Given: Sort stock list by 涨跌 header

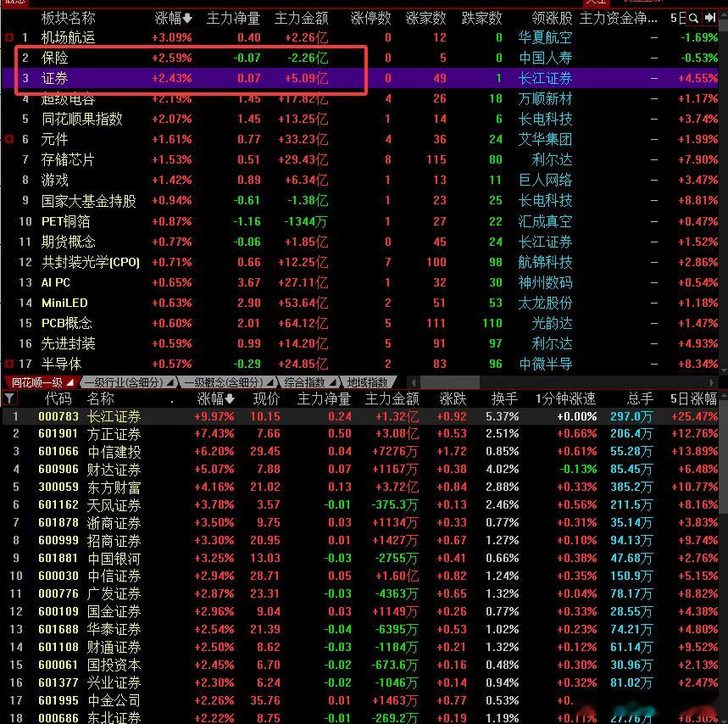Looking at the screenshot, I should [453, 398].
